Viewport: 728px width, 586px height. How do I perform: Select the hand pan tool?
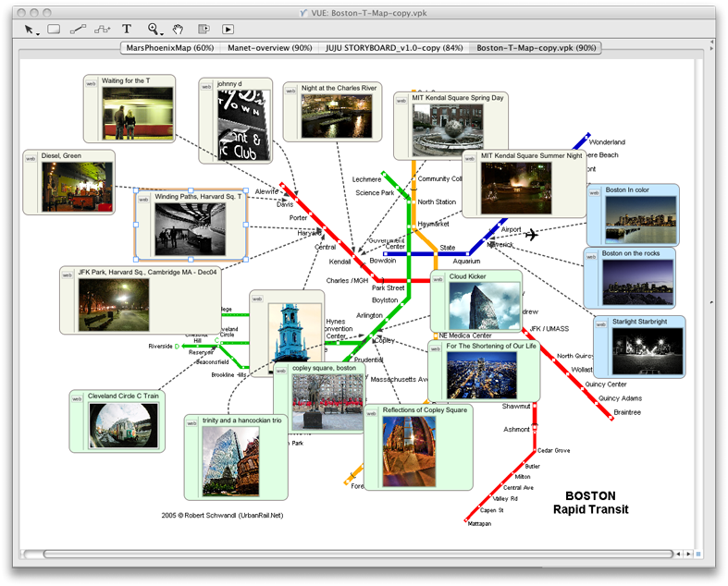click(178, 30)
